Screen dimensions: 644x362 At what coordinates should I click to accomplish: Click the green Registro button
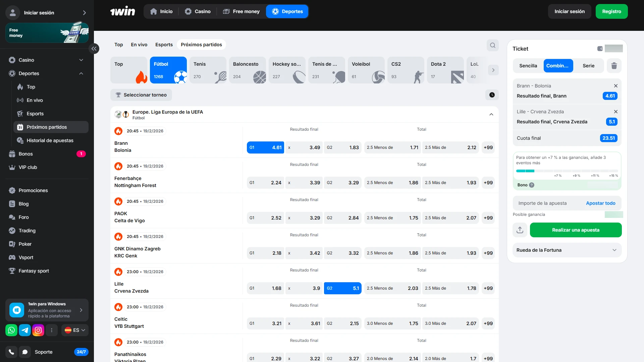point(611,11)
